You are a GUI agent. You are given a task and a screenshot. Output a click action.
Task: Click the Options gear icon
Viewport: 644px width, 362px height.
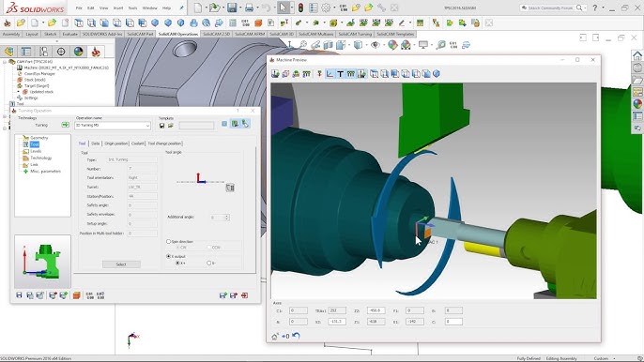tap(326, 8)
